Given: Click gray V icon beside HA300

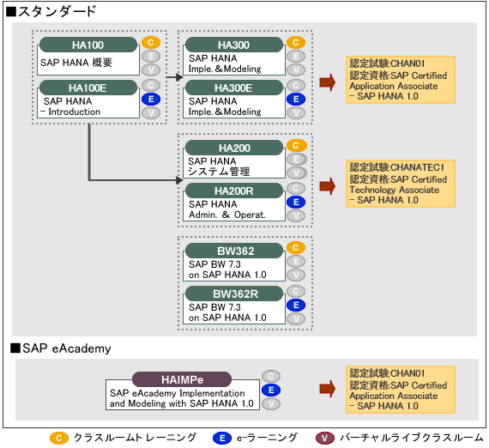Looking at the screenshot, I should click(x=296, y=70).
